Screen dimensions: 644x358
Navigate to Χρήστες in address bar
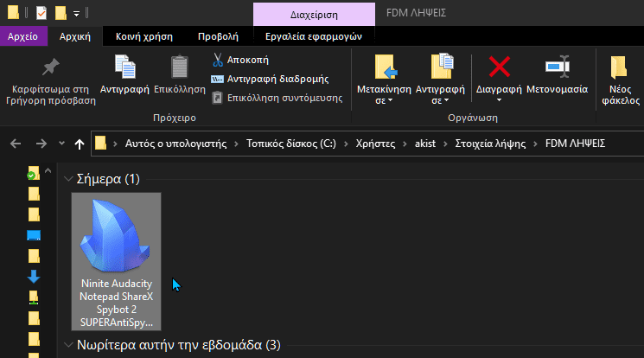coord(375,144)
